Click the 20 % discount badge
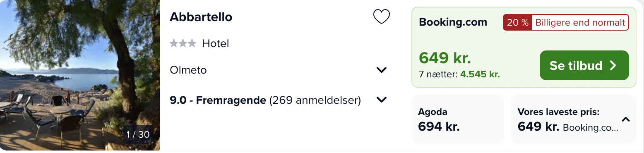 [x=517, y=22]
